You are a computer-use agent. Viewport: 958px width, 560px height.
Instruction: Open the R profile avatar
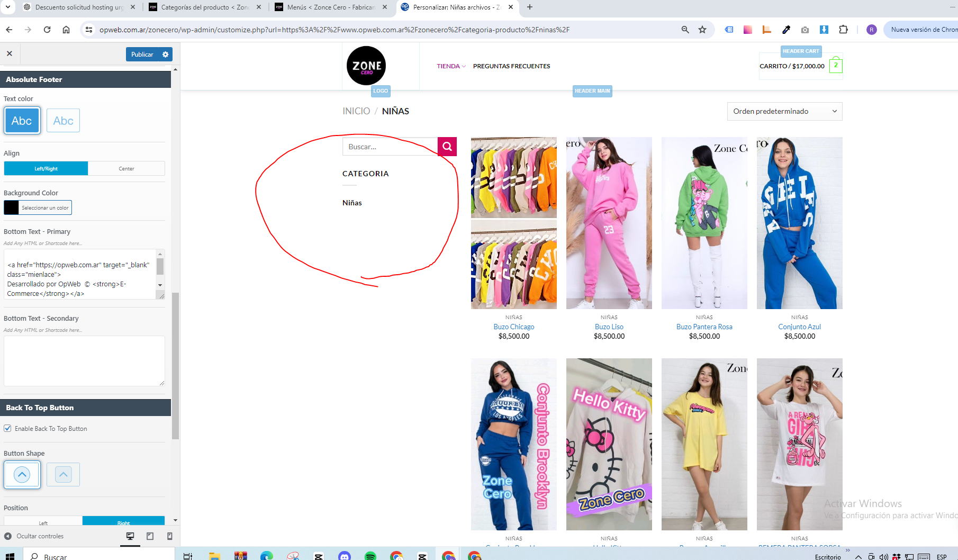click(x=872, y=30)
